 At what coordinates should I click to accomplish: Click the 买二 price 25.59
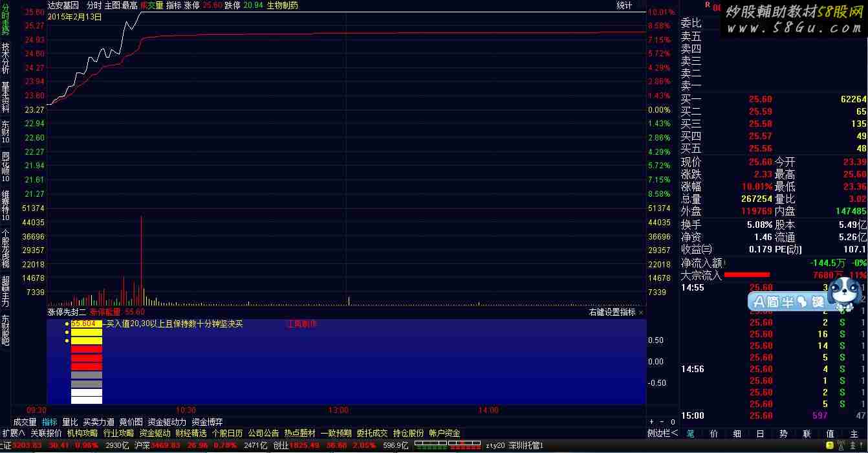click(761, 112)
